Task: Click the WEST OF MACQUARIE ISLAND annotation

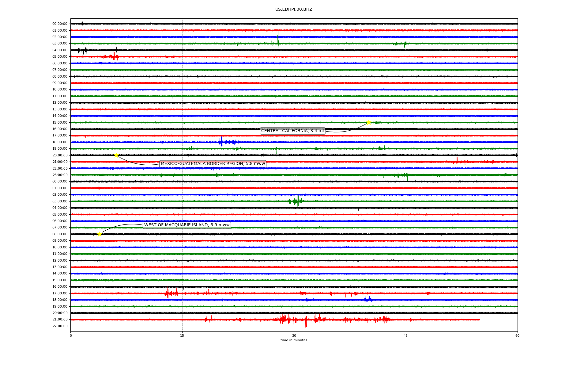Action: [187, 225]
